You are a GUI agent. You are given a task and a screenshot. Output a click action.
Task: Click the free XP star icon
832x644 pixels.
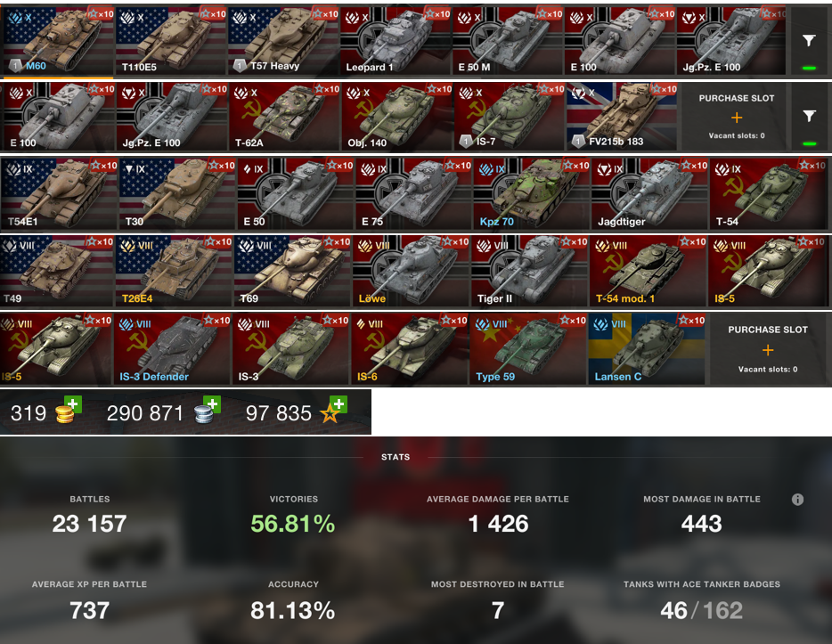pyautogui.click(x=329, y=415)
